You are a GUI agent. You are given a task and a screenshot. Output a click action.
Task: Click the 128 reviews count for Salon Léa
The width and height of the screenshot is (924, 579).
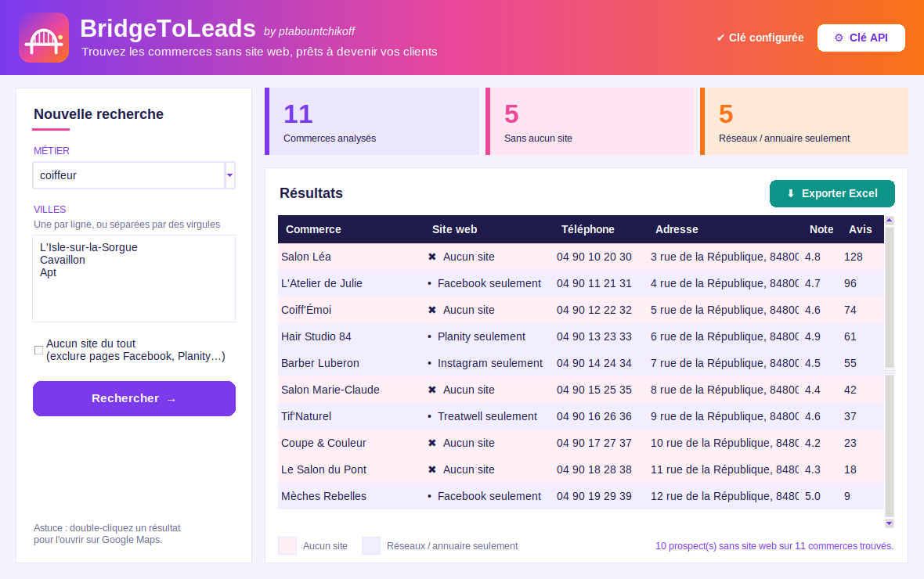point(854,257)
